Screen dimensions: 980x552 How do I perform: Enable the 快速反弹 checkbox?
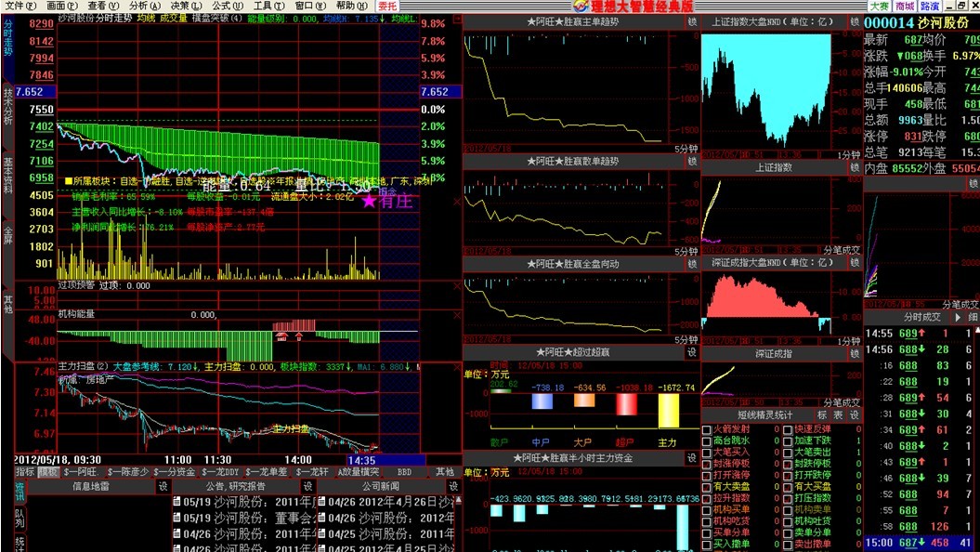pyautogui.click(x=788, y=430)
